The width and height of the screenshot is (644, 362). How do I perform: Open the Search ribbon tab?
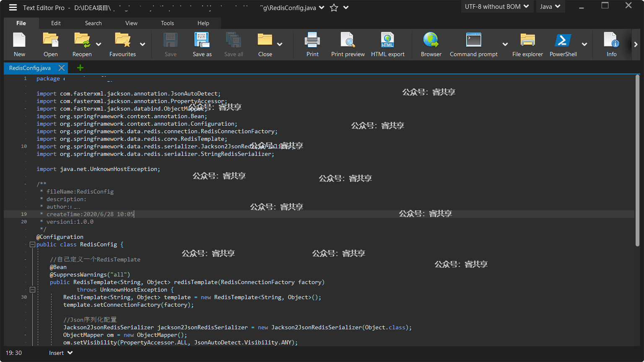coord(93,23)
